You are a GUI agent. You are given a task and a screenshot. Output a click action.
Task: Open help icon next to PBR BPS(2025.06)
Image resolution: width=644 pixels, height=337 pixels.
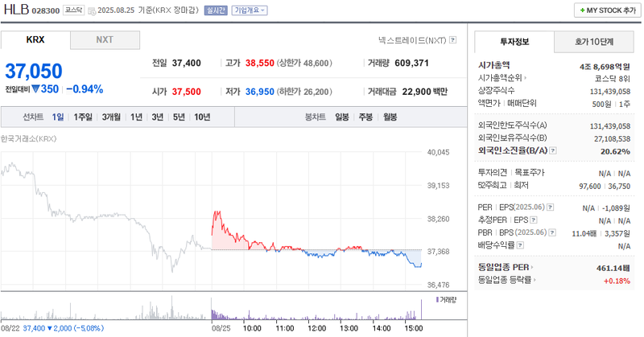[552, 232]
